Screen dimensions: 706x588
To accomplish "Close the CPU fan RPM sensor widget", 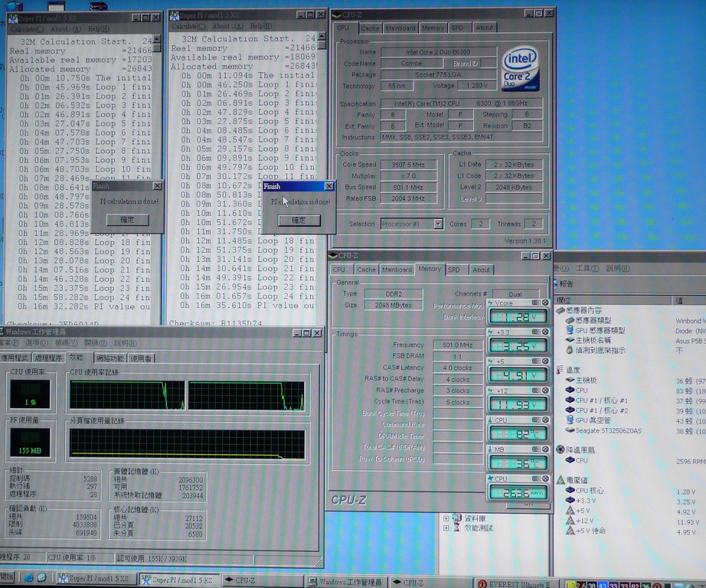I will coord(545,479).
